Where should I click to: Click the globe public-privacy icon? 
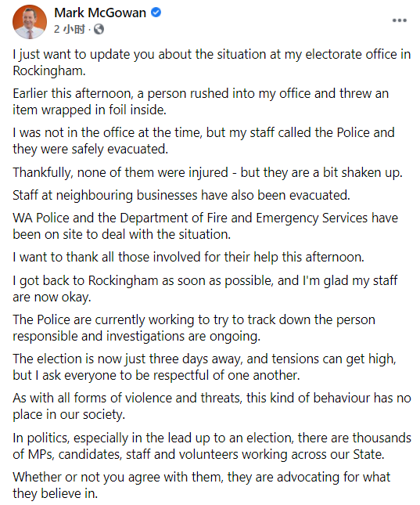click(99, 29)
